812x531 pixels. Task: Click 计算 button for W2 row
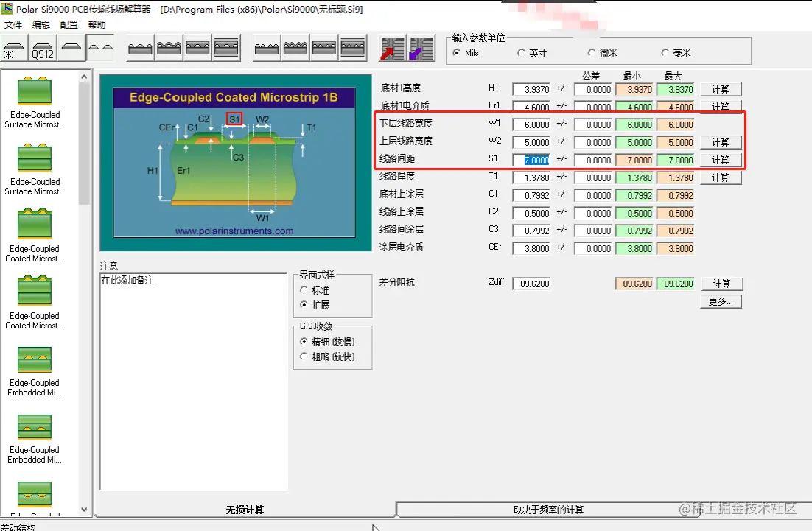pyautogui.click(x=721, y=142)
